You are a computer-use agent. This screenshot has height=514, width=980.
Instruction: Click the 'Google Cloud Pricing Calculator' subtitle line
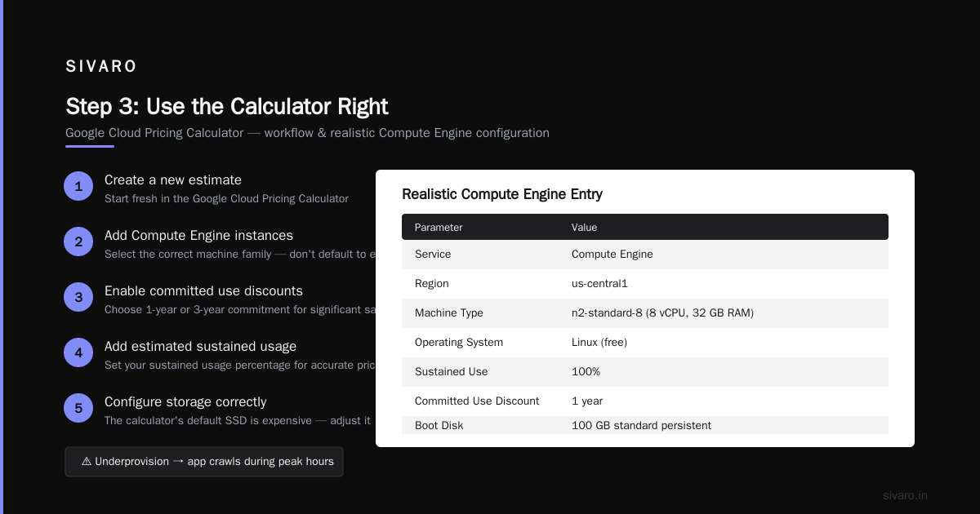click(307, 132)
